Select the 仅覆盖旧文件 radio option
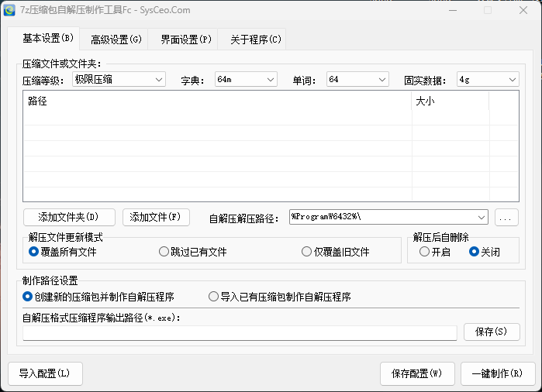This screenshot has height=392, width=542. pyautogui.click(x=335, y=252)
